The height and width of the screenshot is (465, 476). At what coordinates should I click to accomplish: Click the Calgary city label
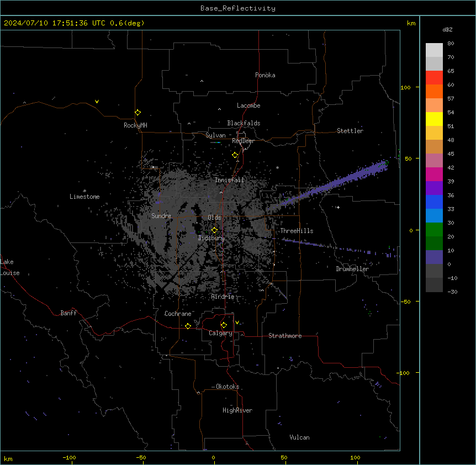click(x=221, y=333)
